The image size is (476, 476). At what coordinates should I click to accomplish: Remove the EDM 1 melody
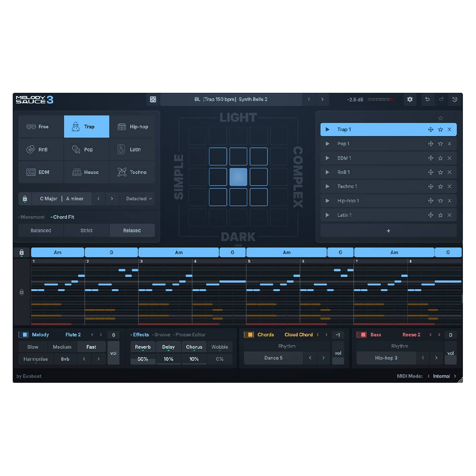point(449,158)
